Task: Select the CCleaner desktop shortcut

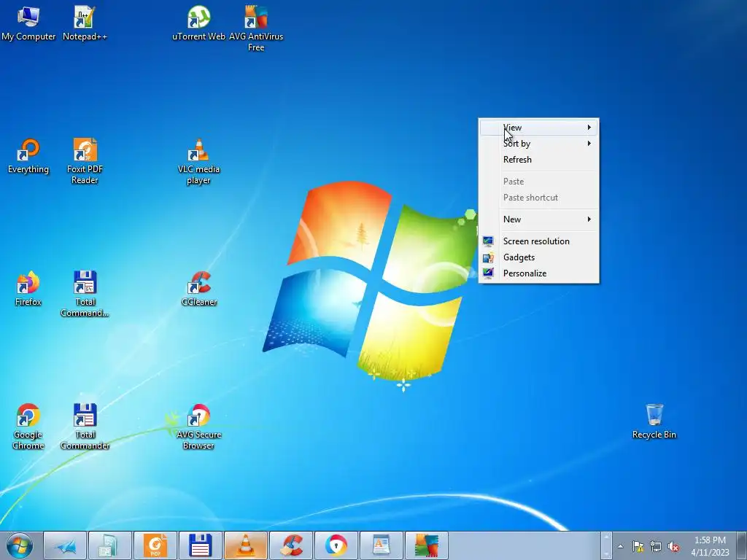Action: (x=198, y=289)
